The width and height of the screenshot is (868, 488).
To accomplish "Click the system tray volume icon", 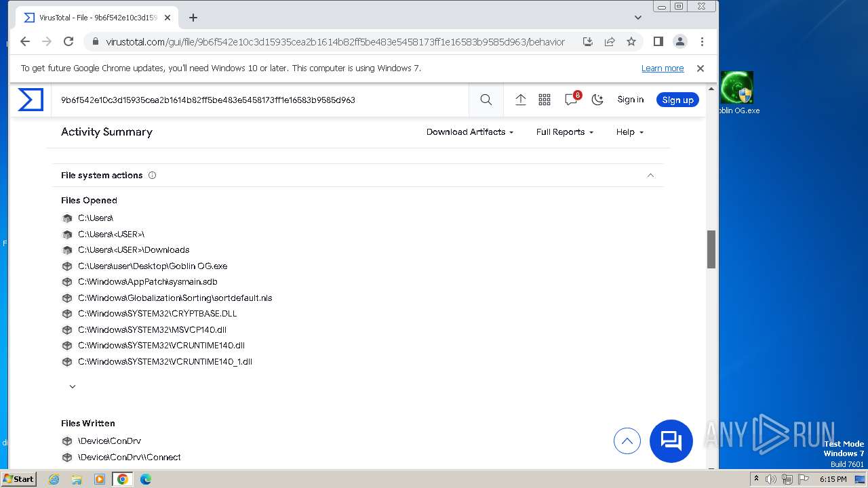I will (771, 479).
